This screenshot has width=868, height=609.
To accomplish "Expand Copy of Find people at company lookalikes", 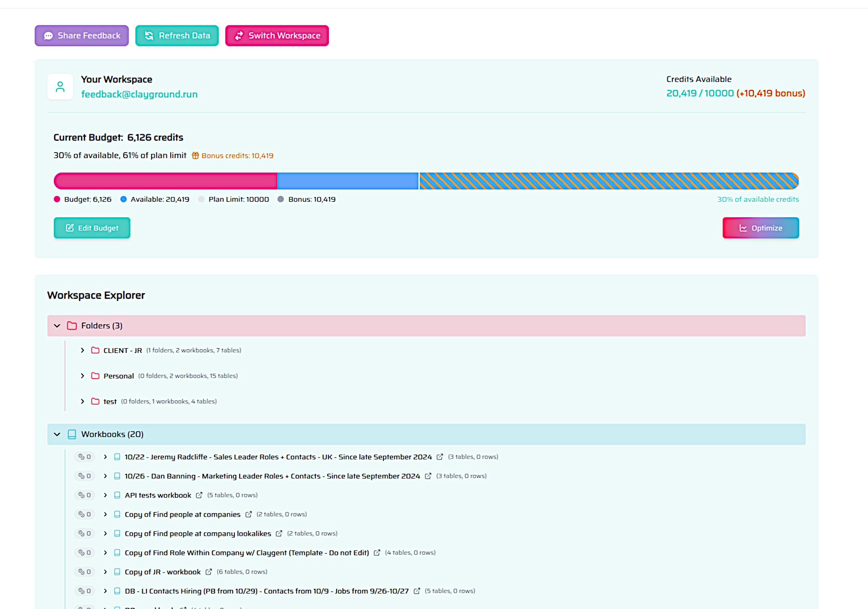I will [x=106, y=534].
